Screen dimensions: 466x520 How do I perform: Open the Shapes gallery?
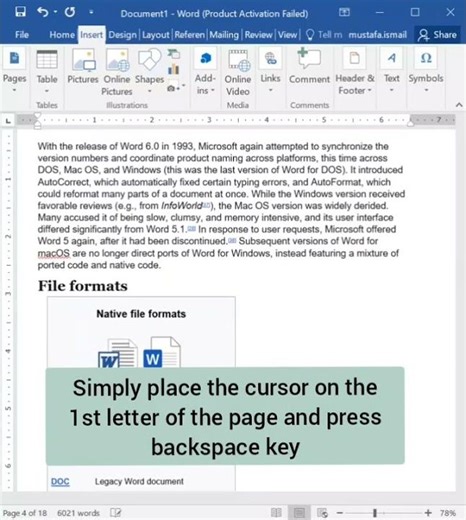point(149,71)
